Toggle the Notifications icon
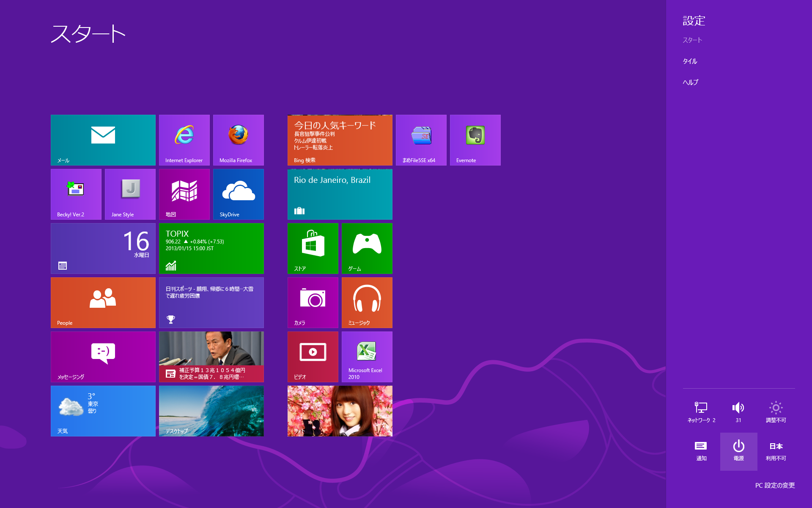Image resolution: width=812 pixels, height=508 pixels. pos(701,451)
